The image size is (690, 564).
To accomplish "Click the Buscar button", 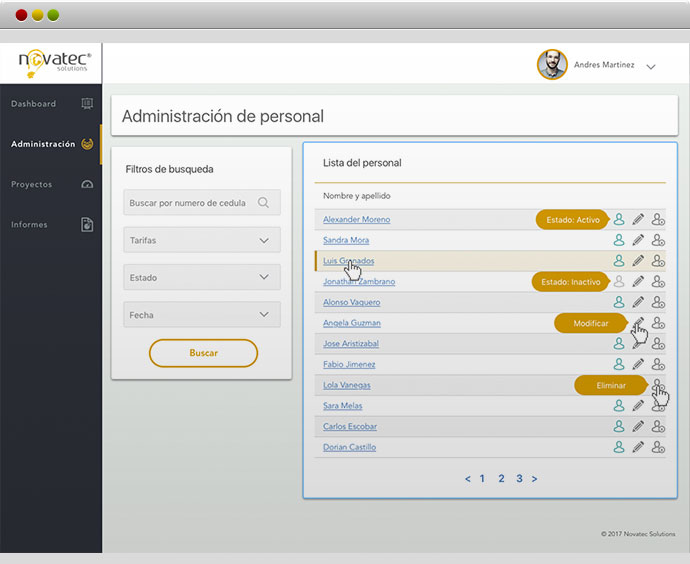I will point(203,353).
